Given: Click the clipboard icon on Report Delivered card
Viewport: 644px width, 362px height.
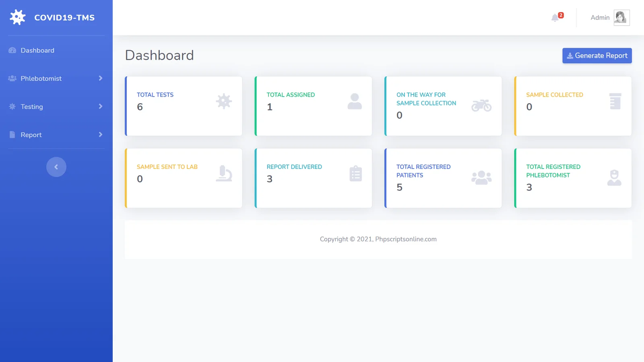Looking at the screenshot, I should pyautogui.click(x=356, y=173).
